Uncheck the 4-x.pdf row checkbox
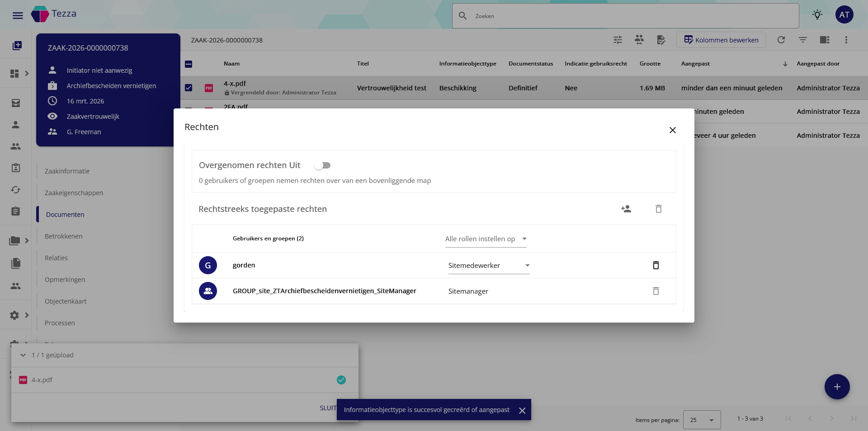This screenshot has width=868, height=431. (x=189, y=88)
